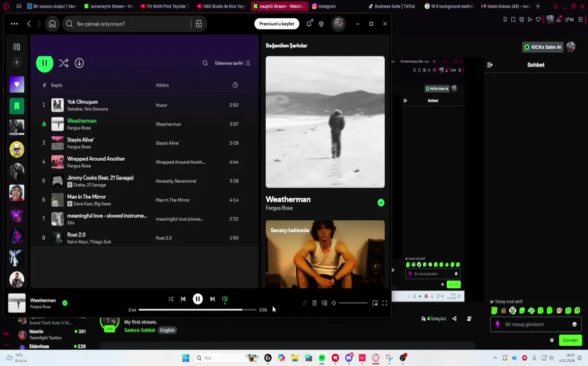Sort by the Başlık column header

[x=56, y=85]
